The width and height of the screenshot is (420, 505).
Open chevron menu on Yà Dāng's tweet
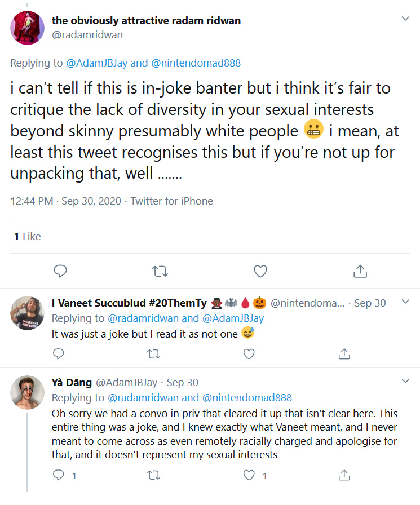coord(405,381)
